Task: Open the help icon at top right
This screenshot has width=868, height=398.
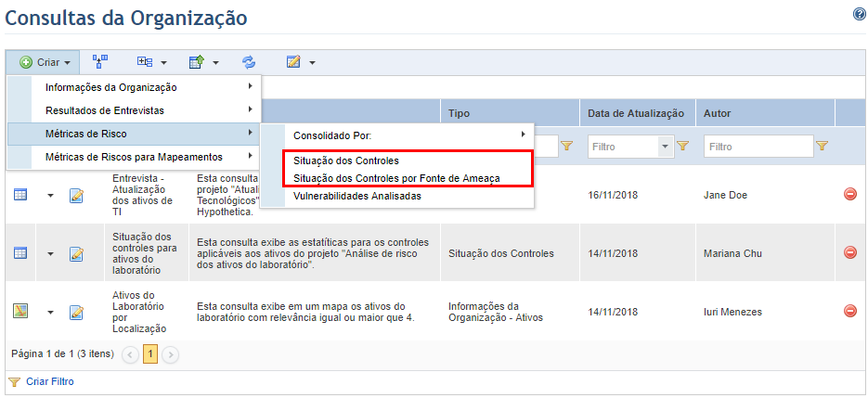Action: coord(860,15)
